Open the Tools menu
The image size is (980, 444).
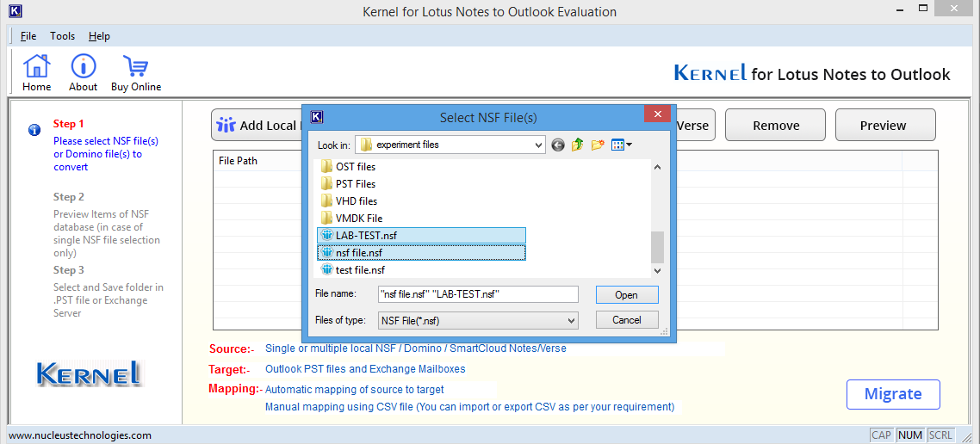63,36
